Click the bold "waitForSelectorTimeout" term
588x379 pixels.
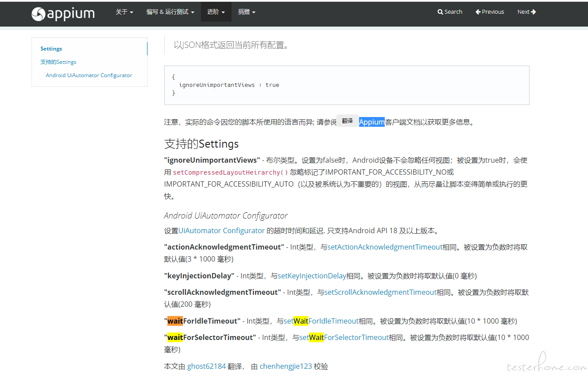(x=210, y=337)
